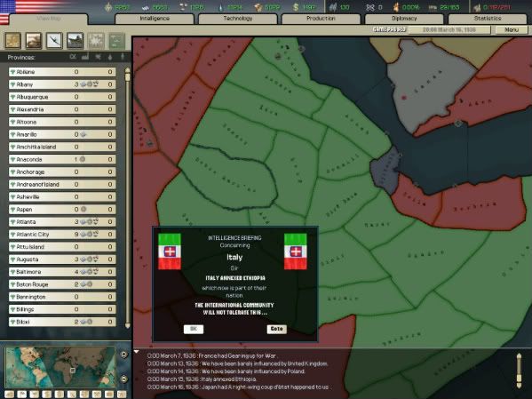Show land units via tank icon

(34, 41)
